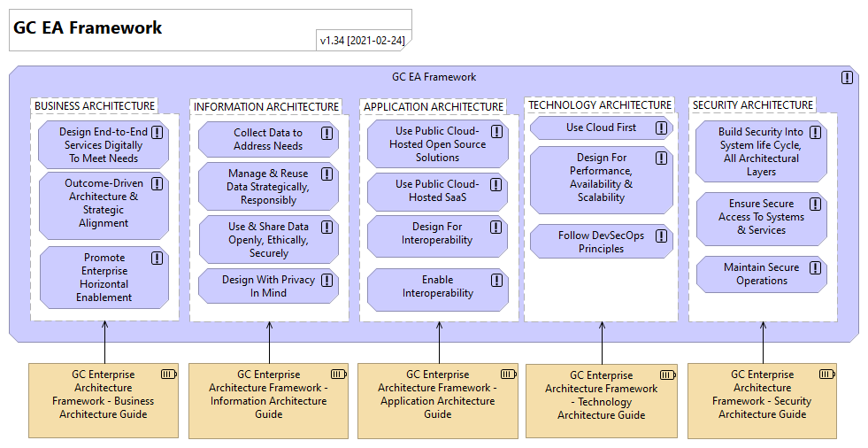The image size is (868, 448).
Task: Select principle icon on Design With Privacy In Mind
Action: [x=327, y=280]
